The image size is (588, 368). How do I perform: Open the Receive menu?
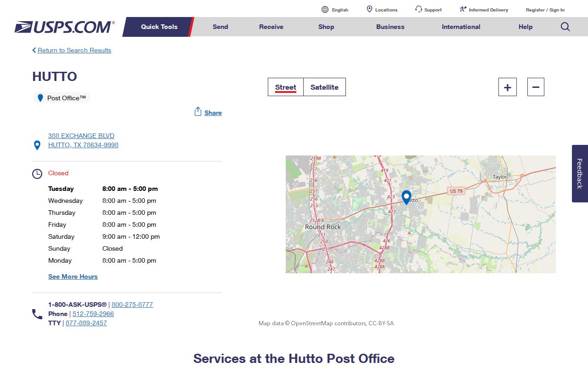(271, 27)
